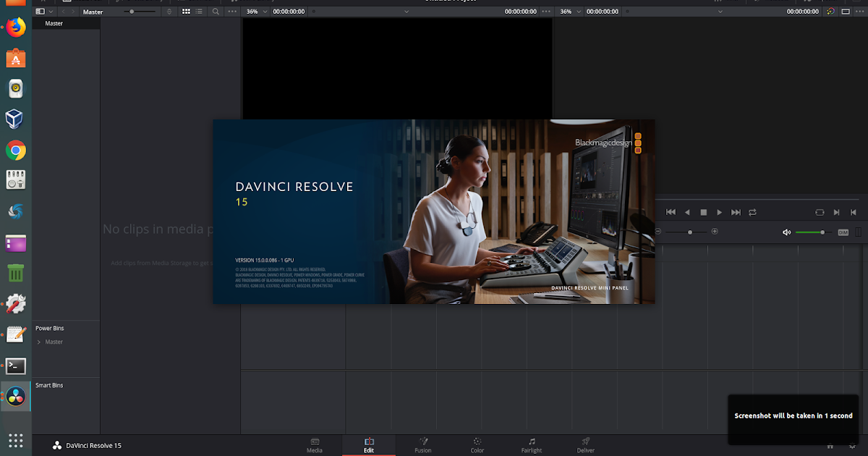This screenshot has height=456, width=868.
Task: Launch Firefox from the dock
Action: coord(15,26)
